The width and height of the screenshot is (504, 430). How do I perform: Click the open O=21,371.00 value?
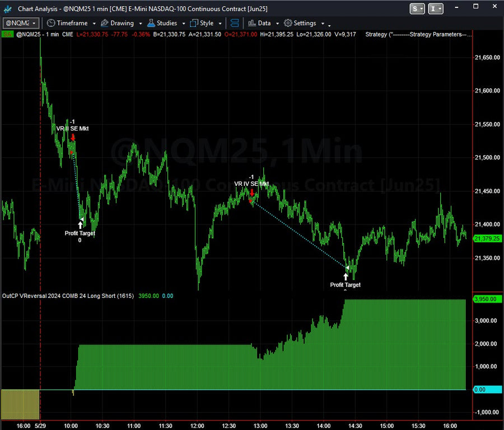(241, 34)
